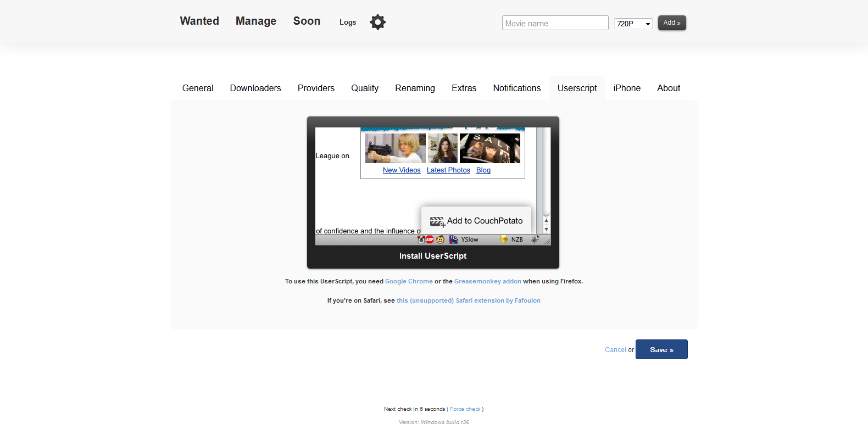
Task: Switch to the iPhone tab
Action: (627, 88)
